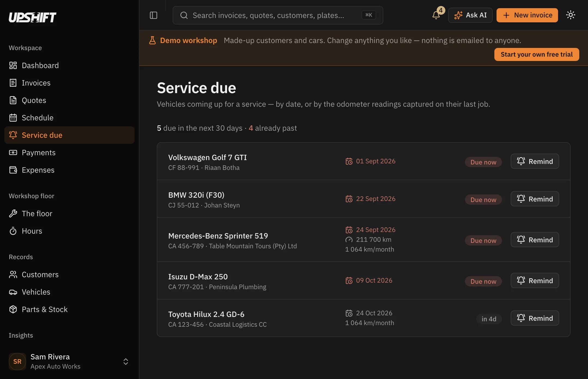
Task: Click the Payments icon
Action: tap(13, 152)
